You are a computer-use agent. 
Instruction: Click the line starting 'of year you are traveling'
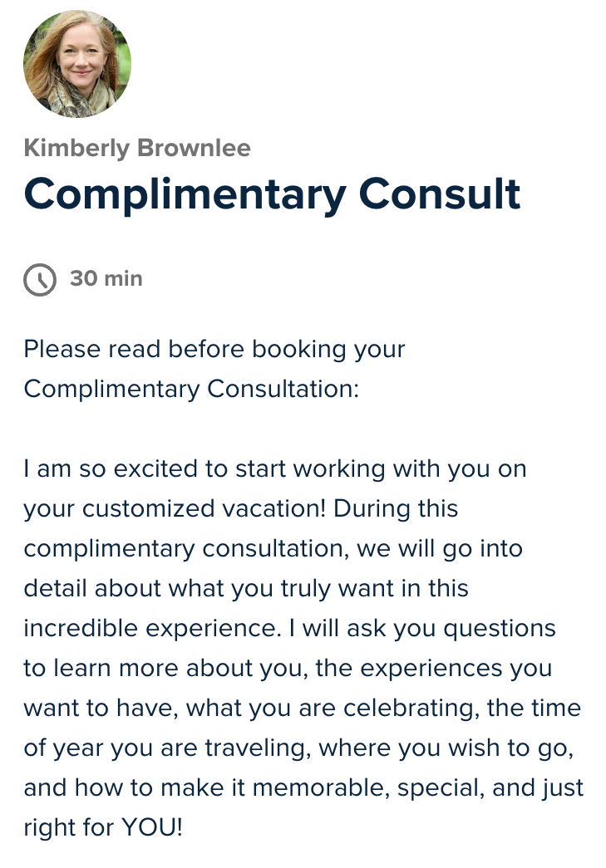click(299, 748)
